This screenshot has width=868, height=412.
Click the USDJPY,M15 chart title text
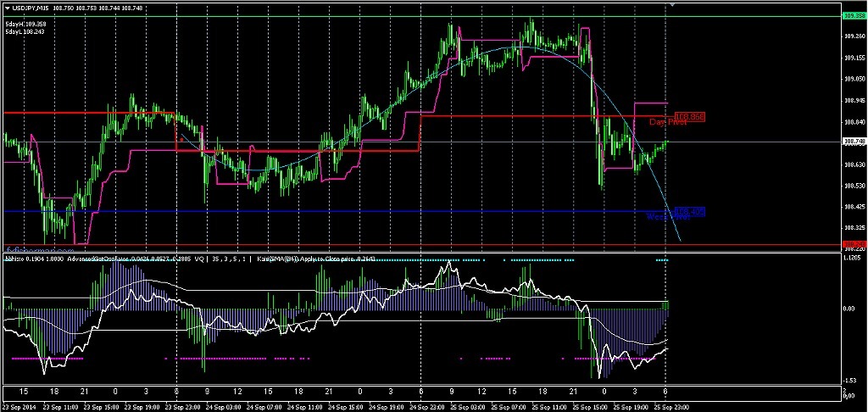[32, 8]
